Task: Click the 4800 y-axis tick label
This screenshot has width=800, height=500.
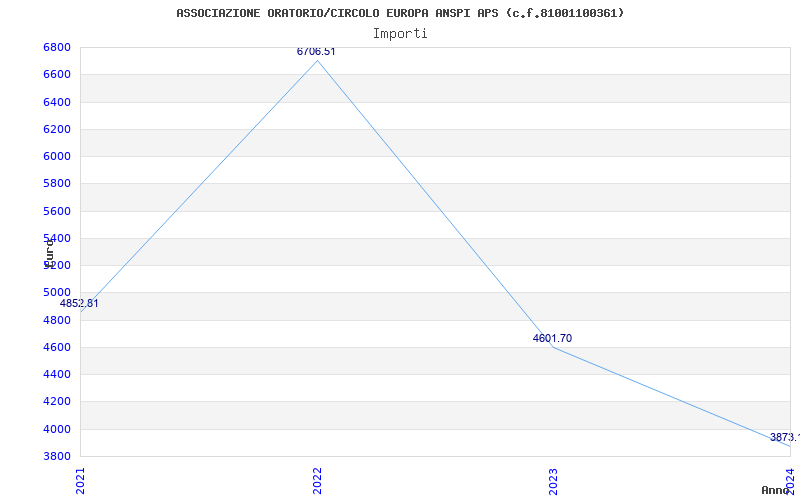Action: 57,320
